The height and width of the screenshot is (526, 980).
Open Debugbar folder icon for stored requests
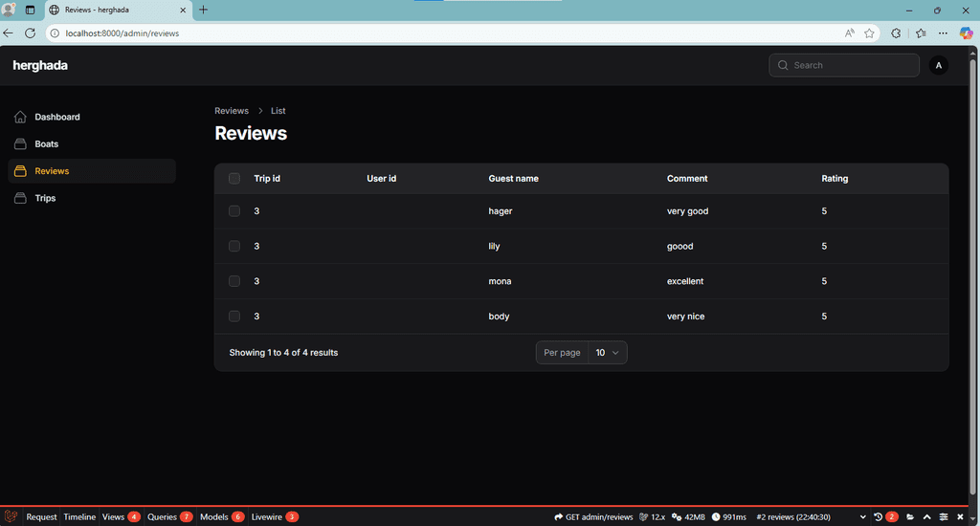tap(910, 516)
